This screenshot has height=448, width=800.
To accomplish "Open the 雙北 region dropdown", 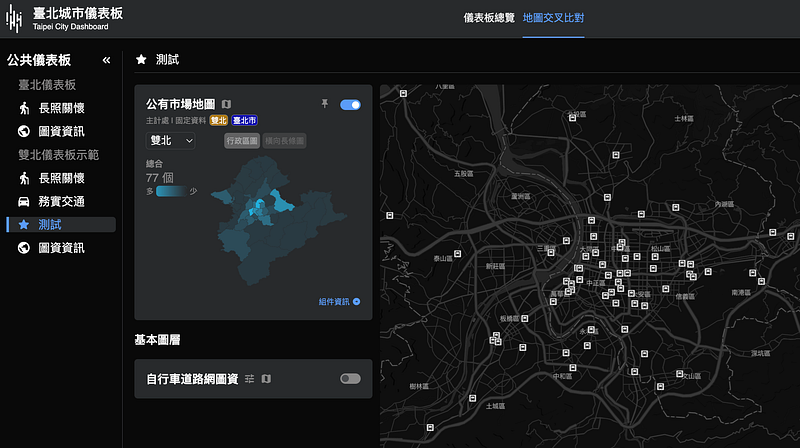I will coord(170,140).
